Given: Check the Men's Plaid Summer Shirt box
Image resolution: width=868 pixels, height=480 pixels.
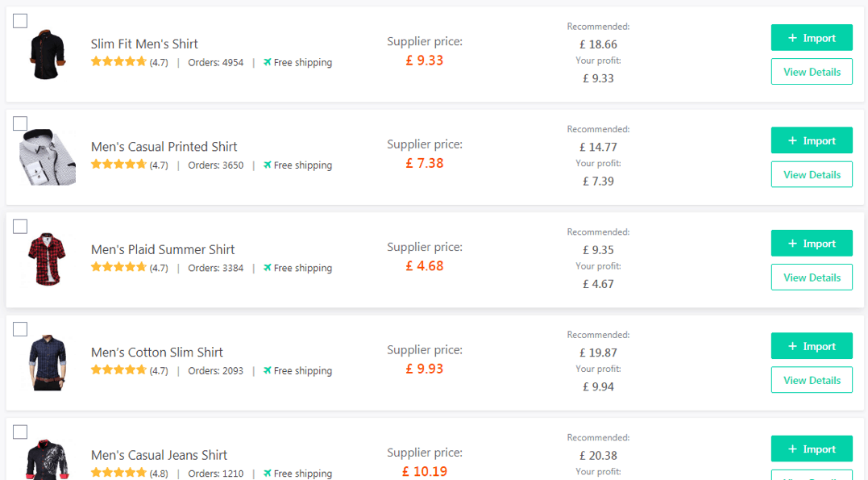Looking at the screenshot, I should pyautogui.click(x=20, y=227).
